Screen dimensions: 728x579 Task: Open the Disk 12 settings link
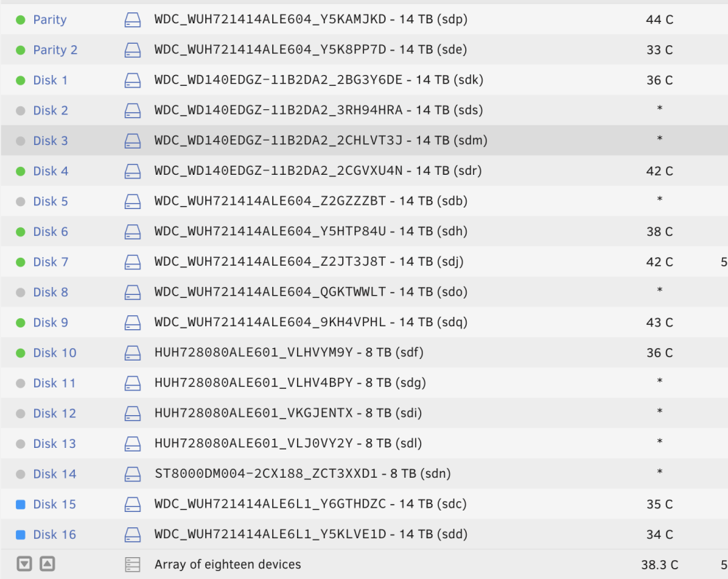point(55,413)
